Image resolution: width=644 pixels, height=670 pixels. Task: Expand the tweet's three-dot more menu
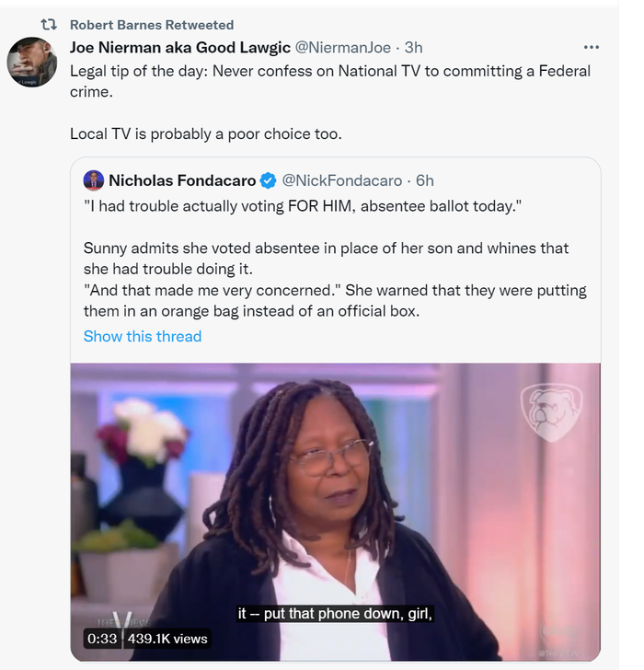coord(592,47)
